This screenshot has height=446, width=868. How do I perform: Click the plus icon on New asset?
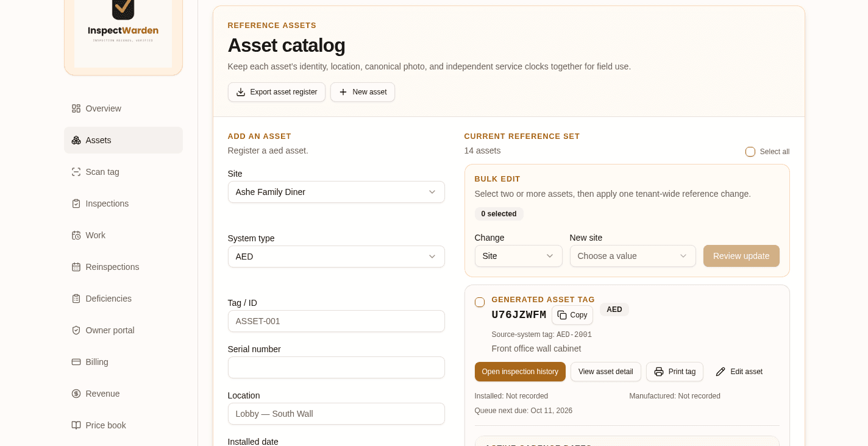pos(343,92)
